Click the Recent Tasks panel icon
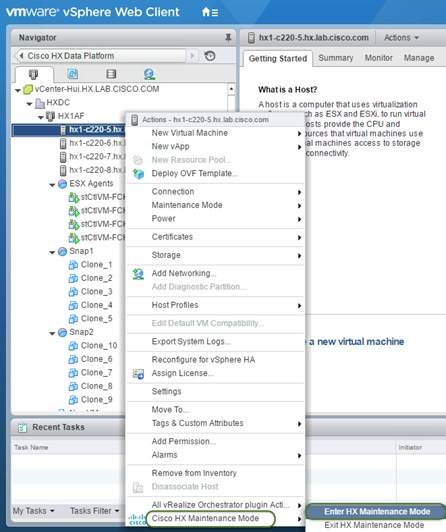The image size is (446, 532). click(22, 428)
